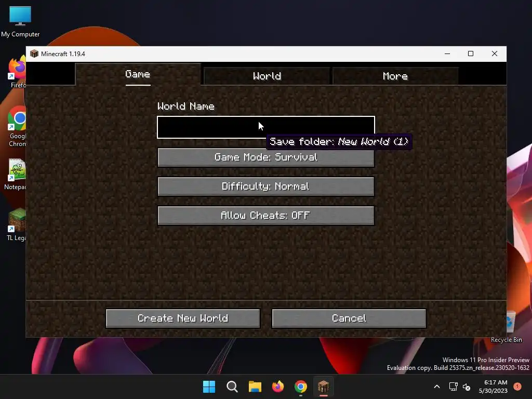Viewport: 532px width, 399px height.
Task: Minimize the Minecraft 1.19.4 window
Action: pyautogui.click(x=447, y=54)
